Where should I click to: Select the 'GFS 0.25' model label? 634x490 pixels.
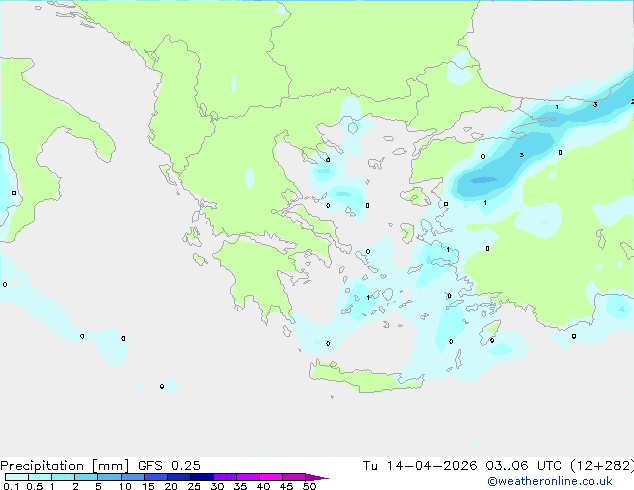click(x=169, y=466)
